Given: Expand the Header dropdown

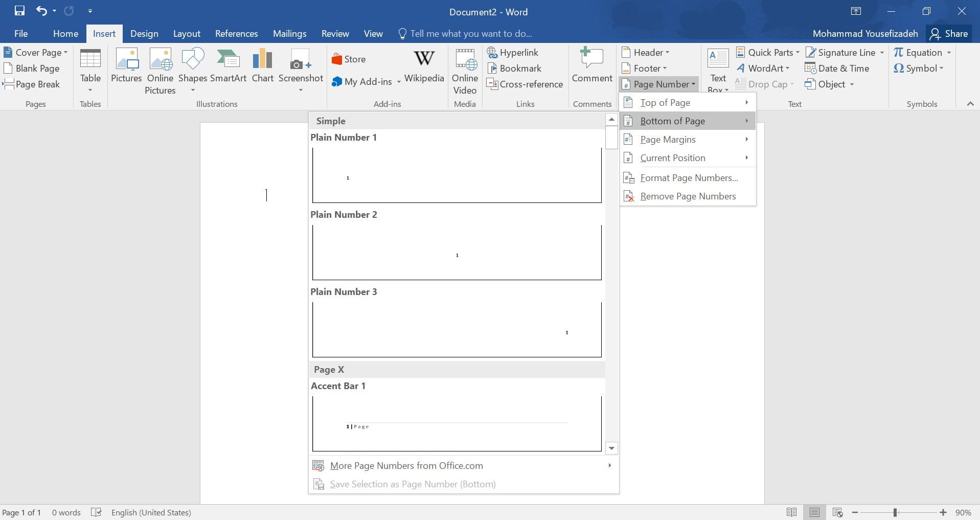Looking at the screenshot, I should (x=647, y=52).
